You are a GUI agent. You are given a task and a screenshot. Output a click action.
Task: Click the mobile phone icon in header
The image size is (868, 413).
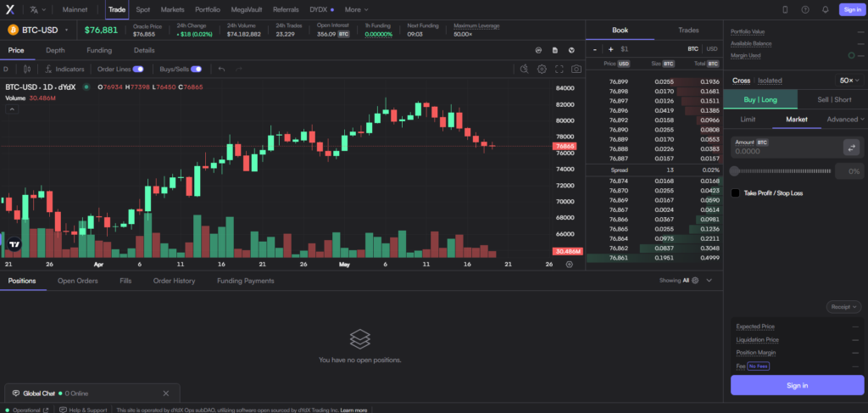[x=785, y=9]
